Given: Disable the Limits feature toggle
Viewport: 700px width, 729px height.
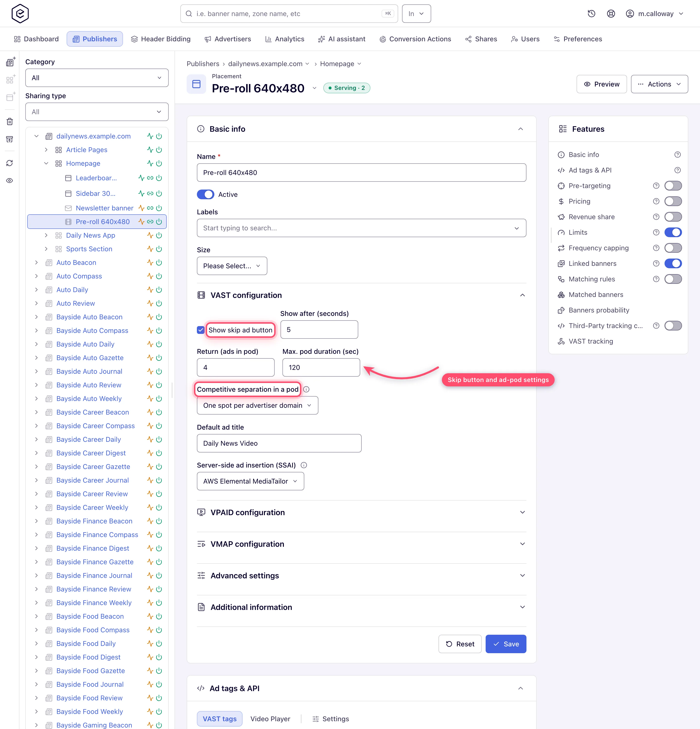Looking at the screenshot, I should point(673,233).
